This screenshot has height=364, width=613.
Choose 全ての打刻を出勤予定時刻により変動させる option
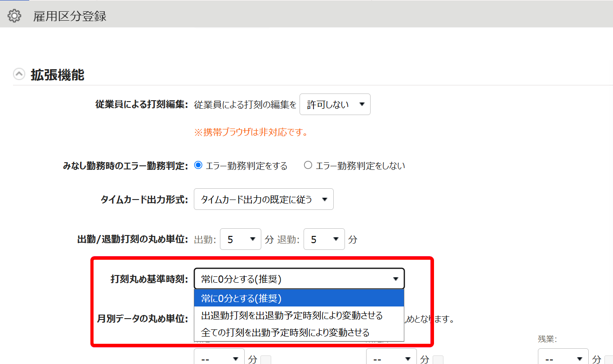click(x=299, y=333)
